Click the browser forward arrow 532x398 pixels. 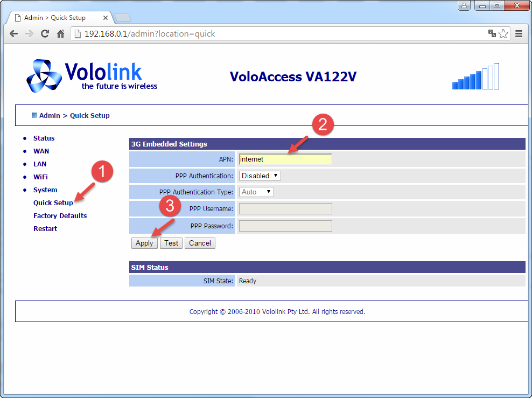point(29,33)
